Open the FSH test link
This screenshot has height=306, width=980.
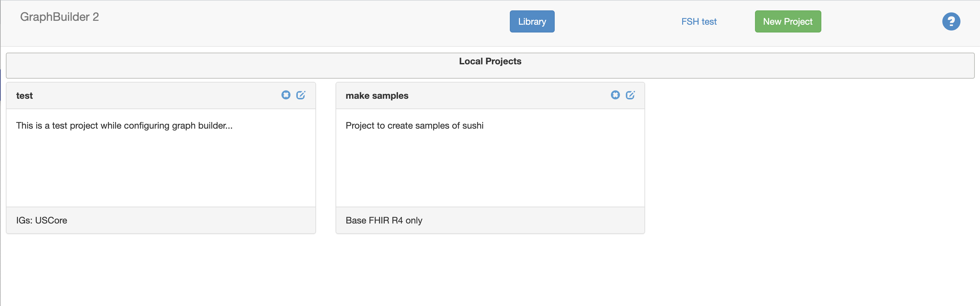tap(699, 22)
